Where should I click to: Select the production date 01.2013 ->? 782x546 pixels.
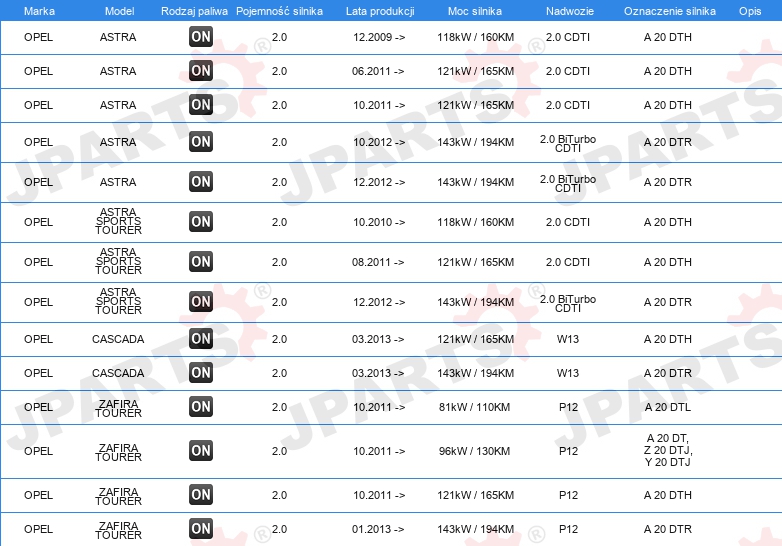point(378,529)
